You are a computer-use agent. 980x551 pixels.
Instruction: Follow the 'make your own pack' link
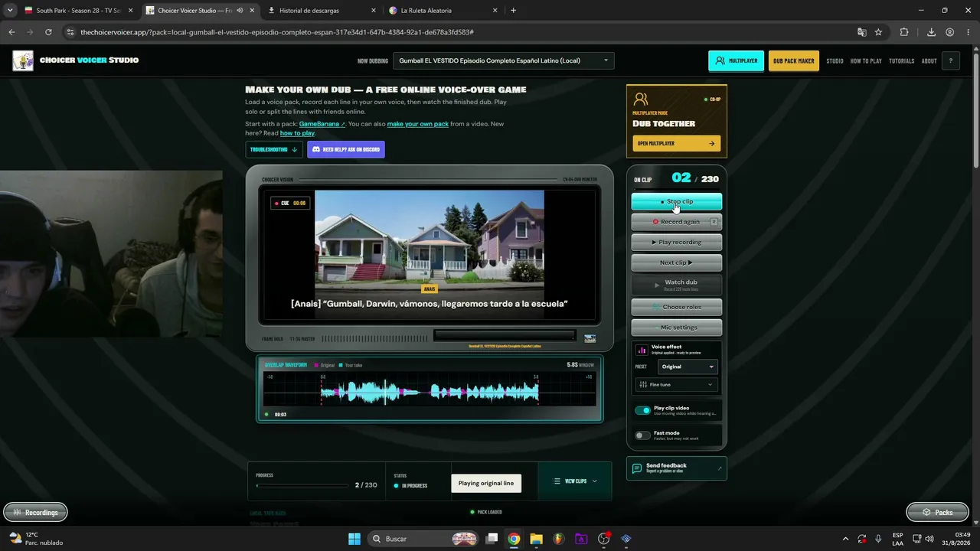tap(418, 124)
